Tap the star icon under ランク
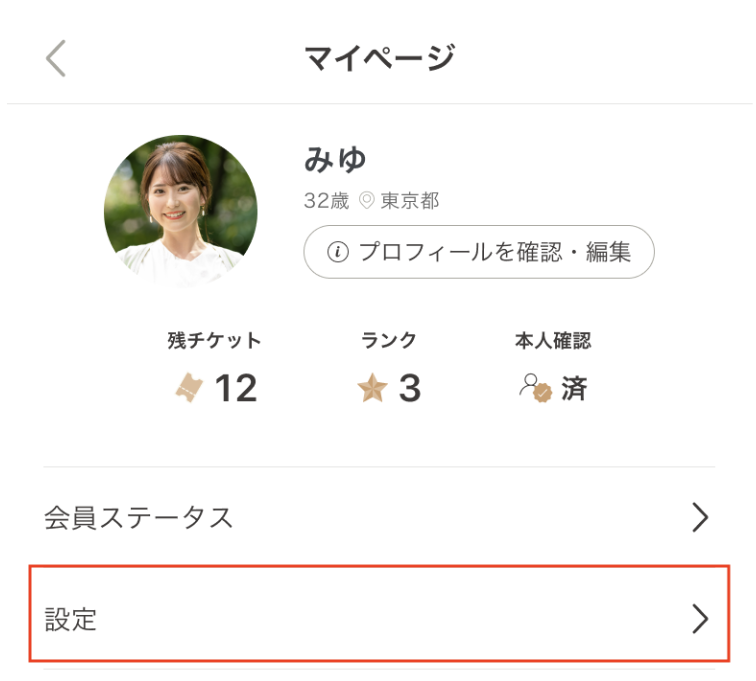This screenshot has width=756, height=681. coord(371,388)
